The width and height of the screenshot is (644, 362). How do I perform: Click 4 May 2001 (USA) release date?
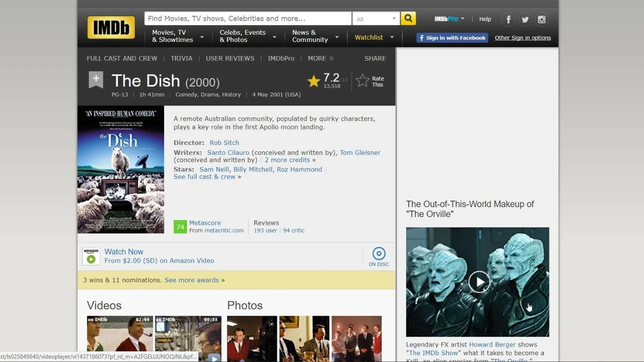pyautogui.click(x=276, y=95)
